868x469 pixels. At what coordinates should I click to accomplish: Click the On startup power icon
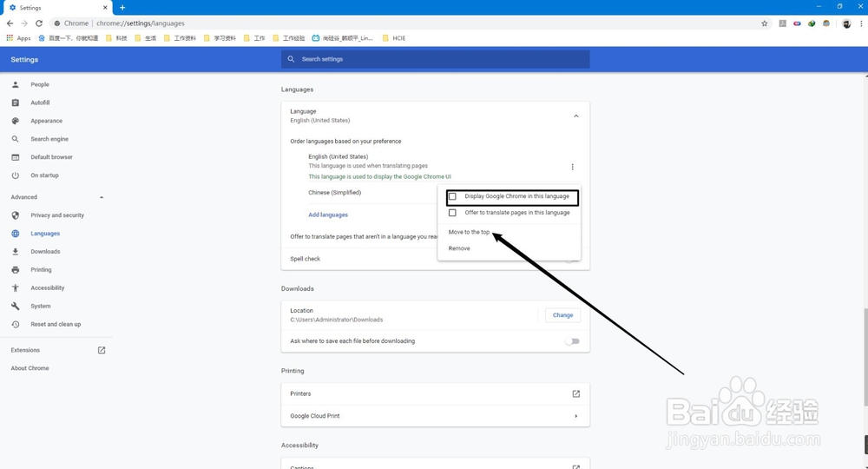(16, 175)
